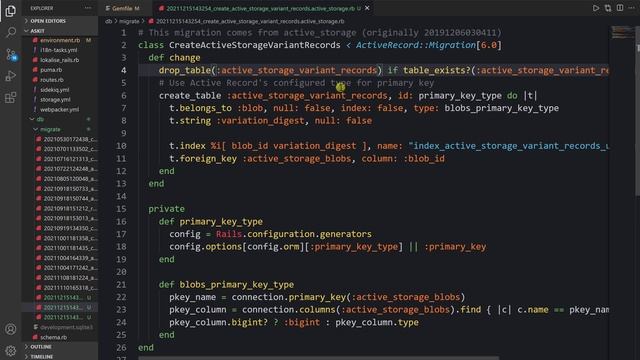Image resolution: width=640 pixels, height=360 pixels.
Task: Switch to the Gemfile tab
Action: point(122,8)
